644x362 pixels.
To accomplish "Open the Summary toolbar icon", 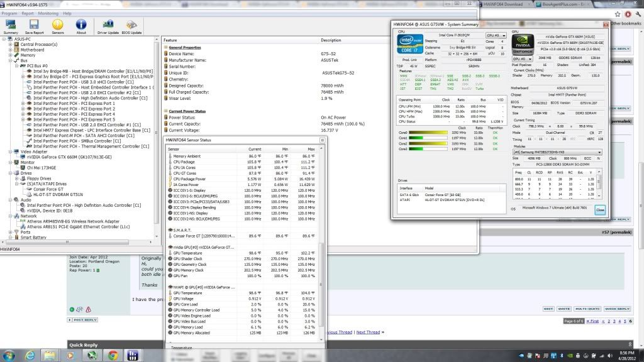I will [11, 26].
